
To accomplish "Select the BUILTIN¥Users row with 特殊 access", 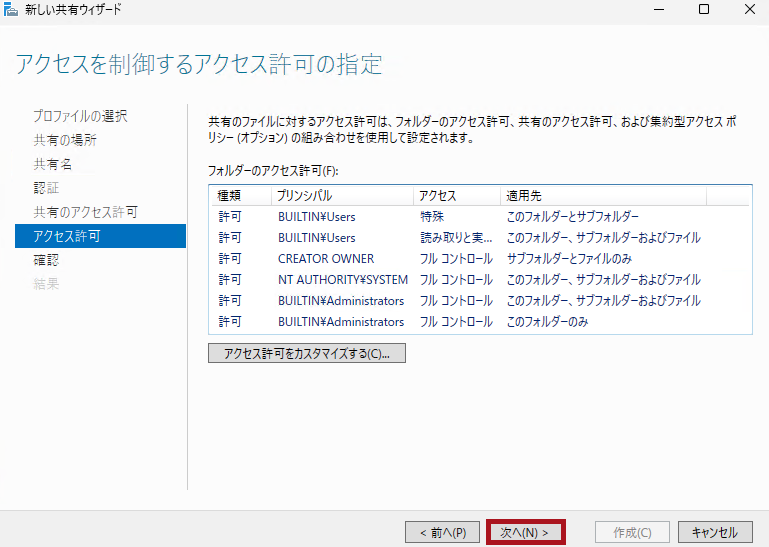I will [481, 216].
